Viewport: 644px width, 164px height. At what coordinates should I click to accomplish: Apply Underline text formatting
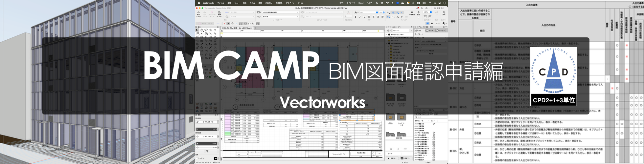tap(364, 17)
